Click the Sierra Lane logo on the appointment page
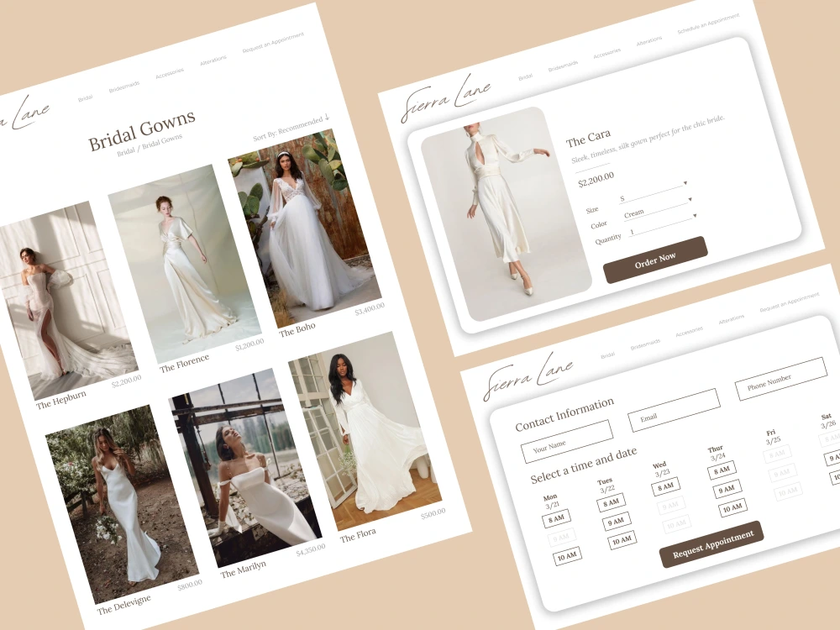Viewport: 840px width, 630px height. 528,376
